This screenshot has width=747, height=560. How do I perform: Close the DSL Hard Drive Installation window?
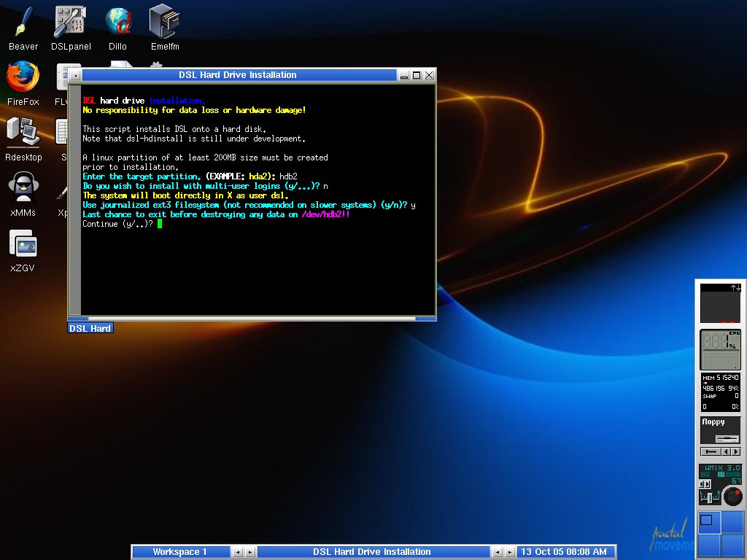coord(429,75)
